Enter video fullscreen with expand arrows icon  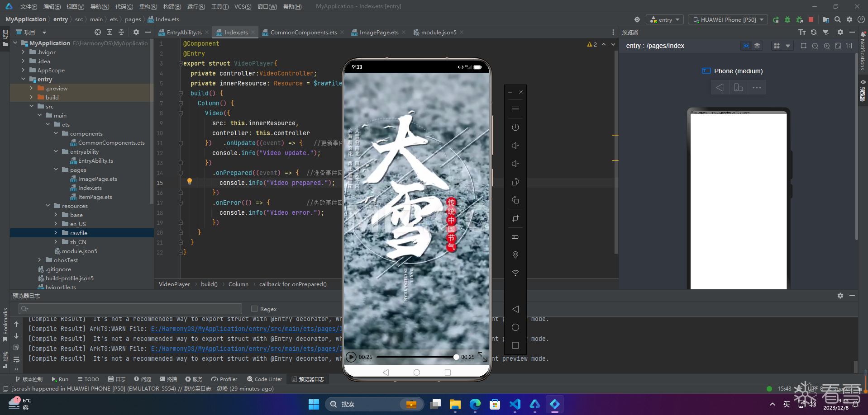[x=482, y=357]
